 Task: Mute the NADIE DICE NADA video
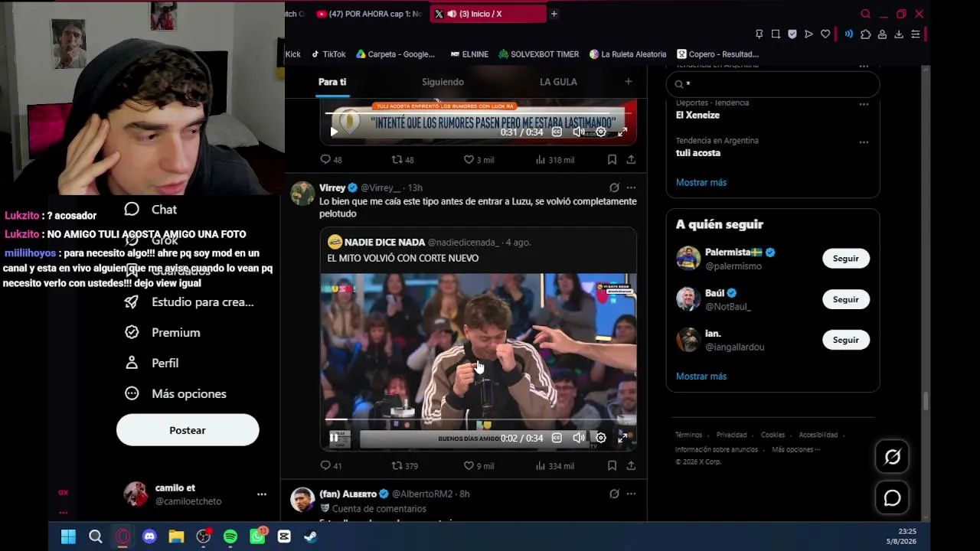[x=579, y=438]
